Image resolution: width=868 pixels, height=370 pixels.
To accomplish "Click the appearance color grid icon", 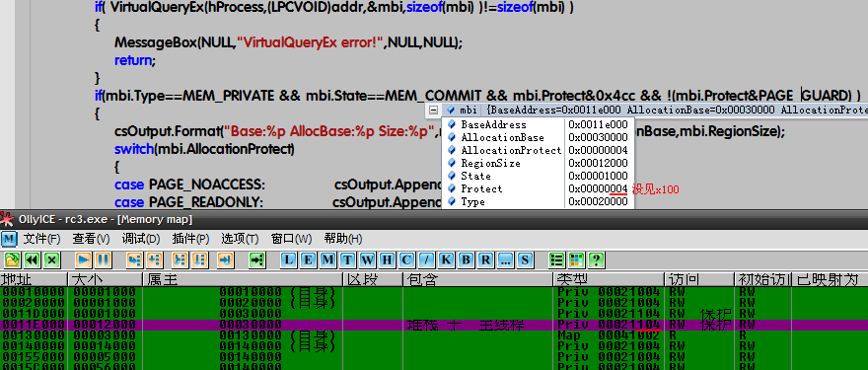I will (576, 259).
